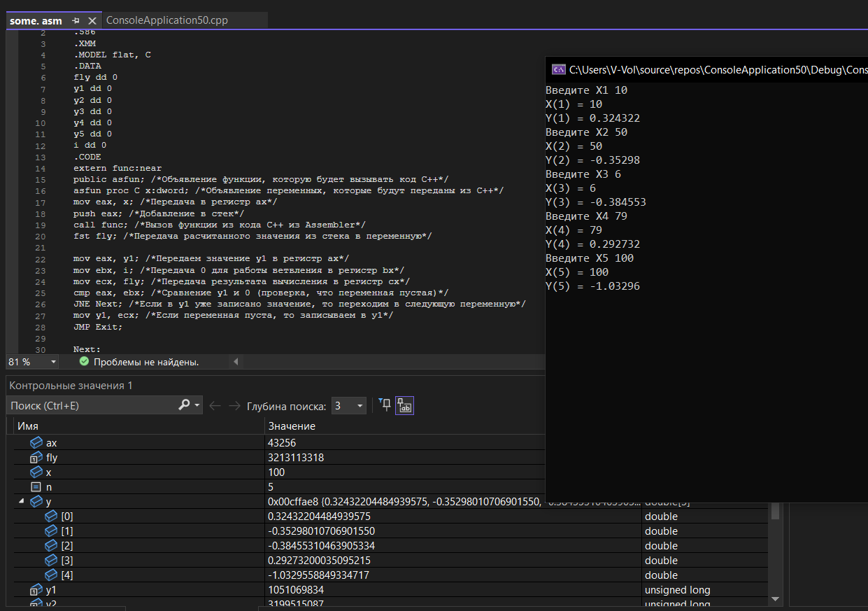Click the value -1.0329558849334717
Image resolution: width=868 pixels, height=611 pixels.
318,575
